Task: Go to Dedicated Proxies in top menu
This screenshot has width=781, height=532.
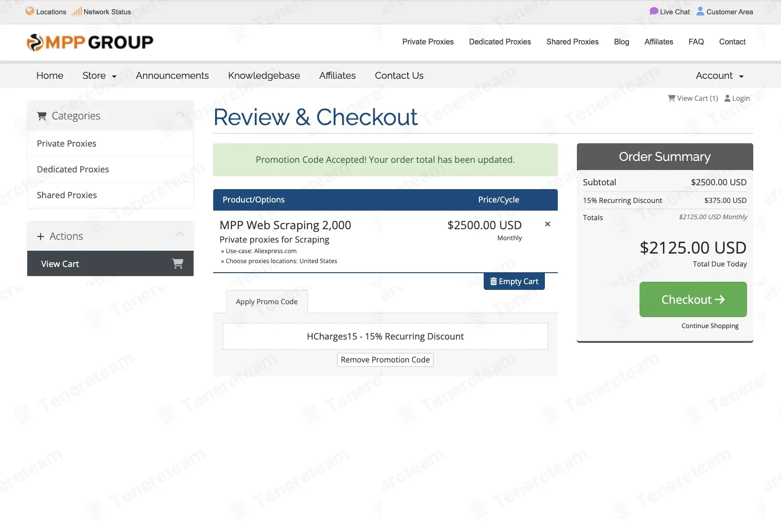Action: pyautogui.click(x=500, y=42)
